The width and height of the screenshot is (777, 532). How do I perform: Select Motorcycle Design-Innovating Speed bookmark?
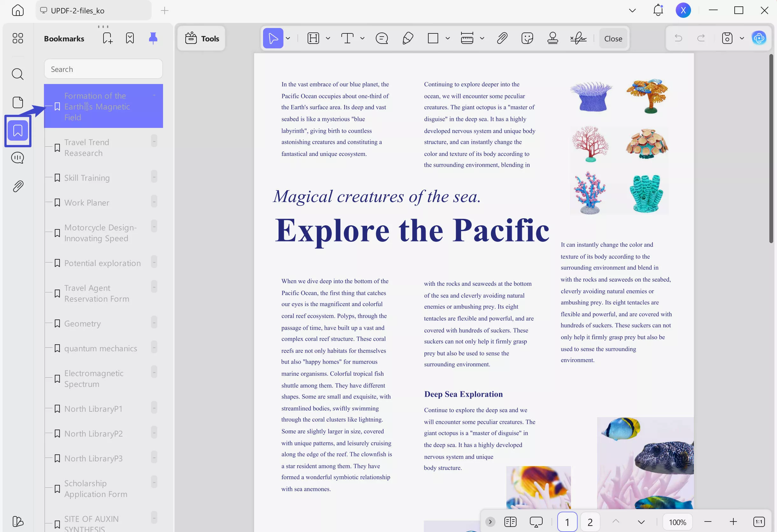tap(103, 233)
